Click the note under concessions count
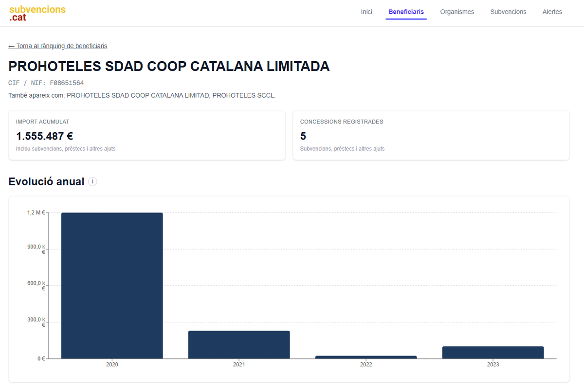Screen dimensions: 584x392 342,149
